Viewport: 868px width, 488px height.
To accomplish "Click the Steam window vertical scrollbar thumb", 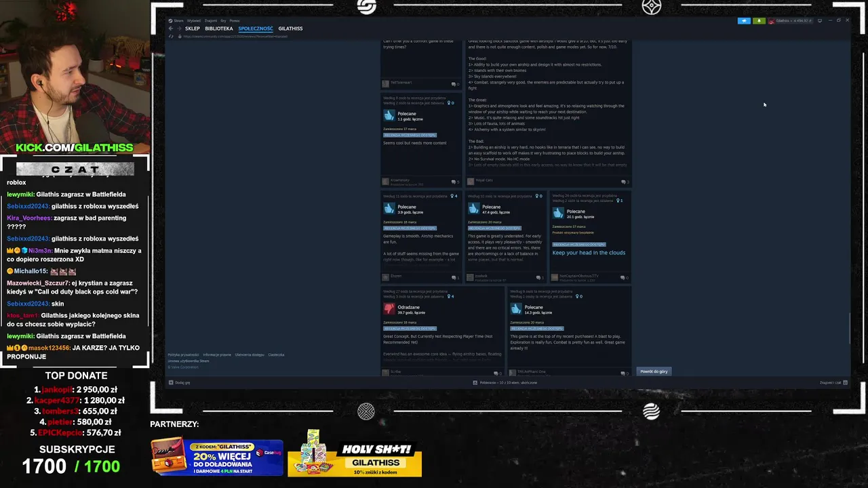I will pos(849,329).
